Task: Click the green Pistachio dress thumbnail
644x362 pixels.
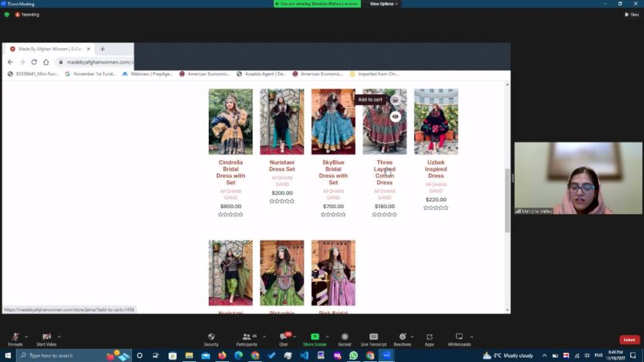Action: [282, 273]
